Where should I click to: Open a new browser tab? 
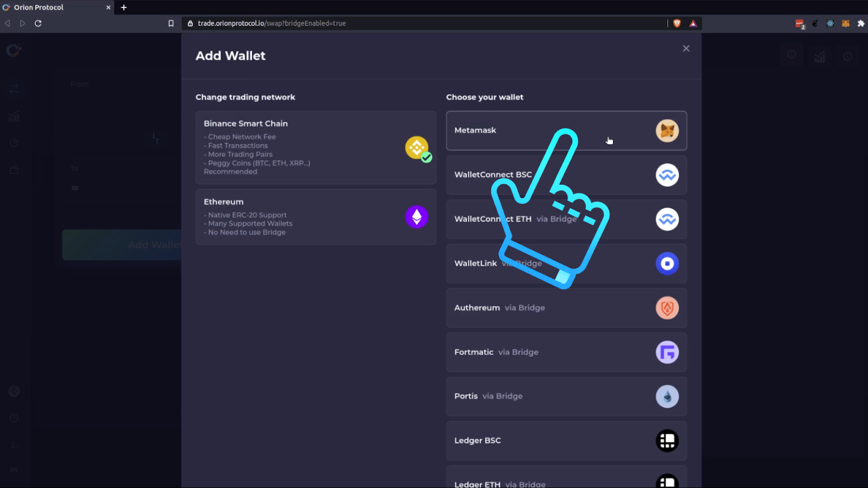(x=124, y=8)
